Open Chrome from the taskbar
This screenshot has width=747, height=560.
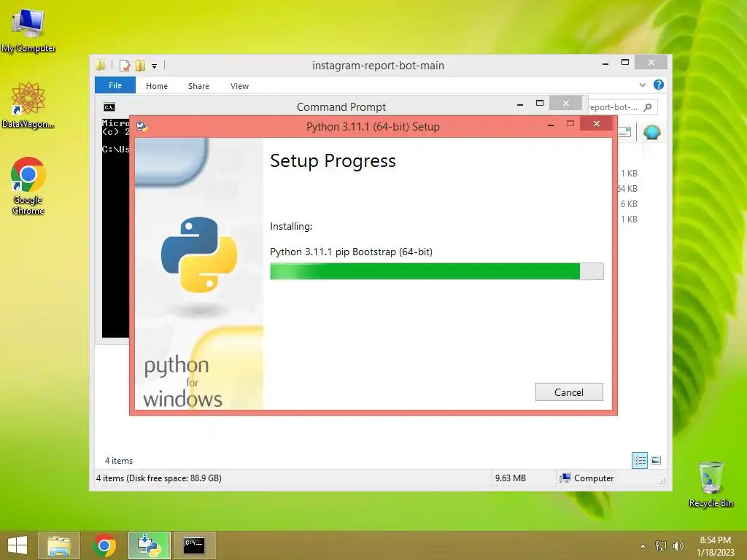[104, 545]
